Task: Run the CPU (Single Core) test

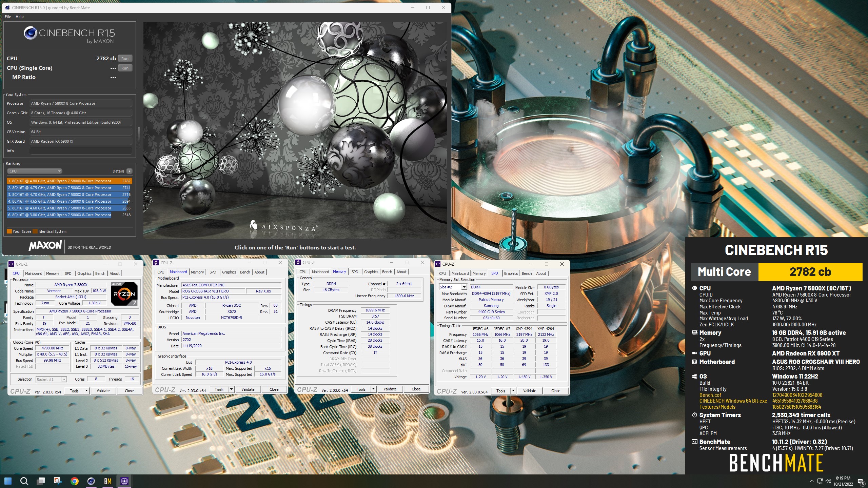Action: [125, 68]
